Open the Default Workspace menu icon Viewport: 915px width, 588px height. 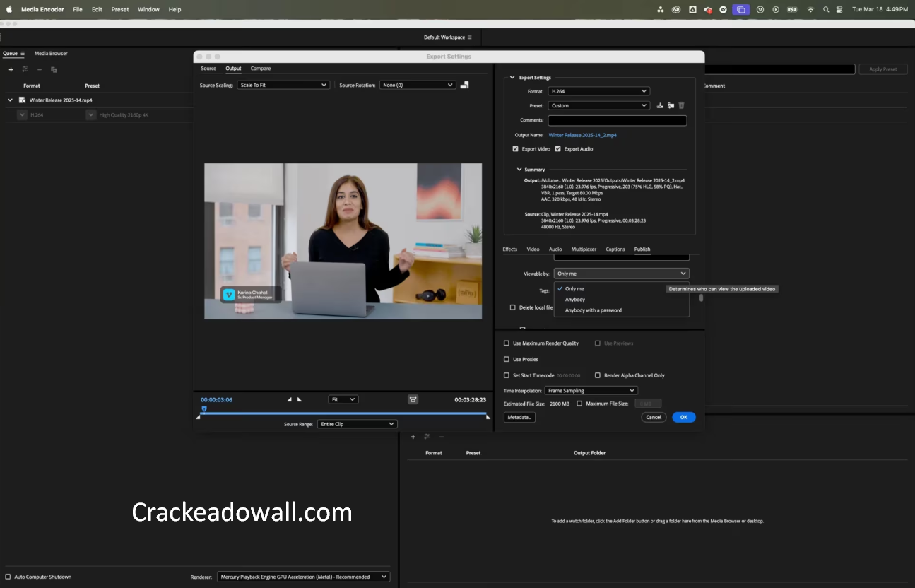pyautogui.click(x=470, y=37)
